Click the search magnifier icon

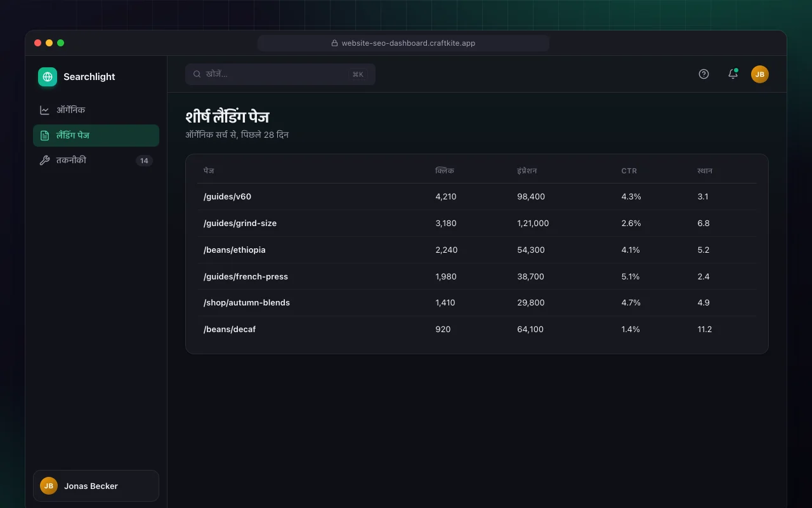(197, 74)
